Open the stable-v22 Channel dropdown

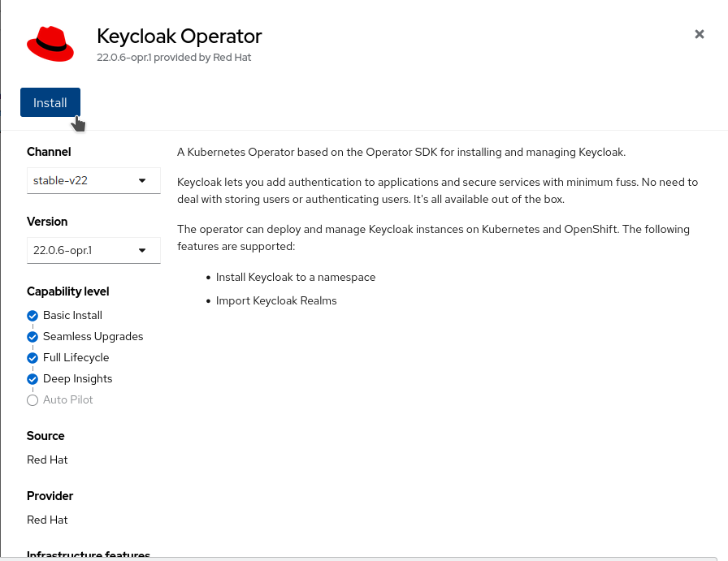click(93, 180)
